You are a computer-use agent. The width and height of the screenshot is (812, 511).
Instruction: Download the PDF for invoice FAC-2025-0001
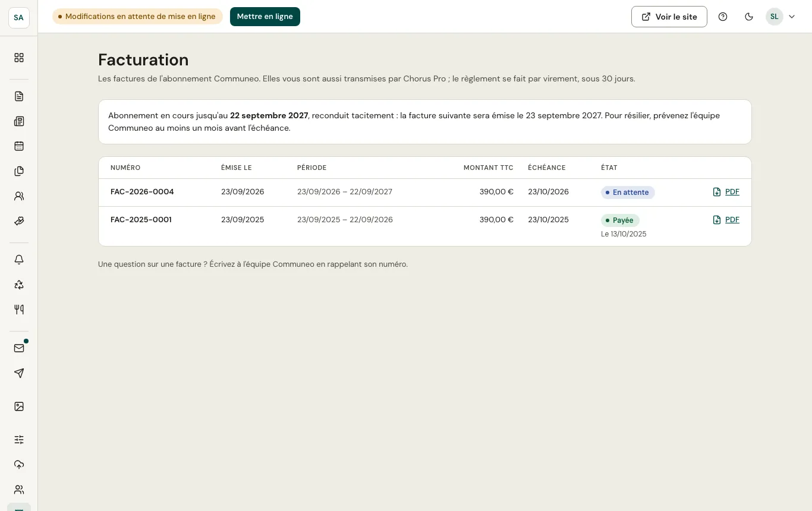(x=726, y=220)
